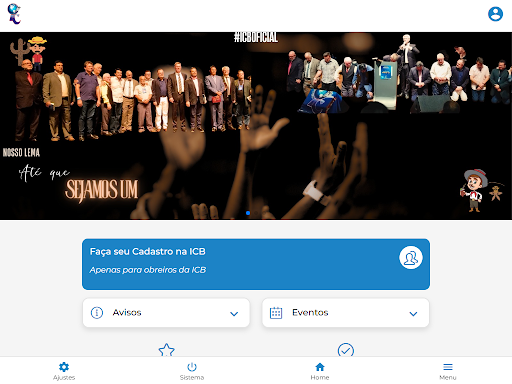Click the cadastro people icon
This screenshot has height=384, width=512.
(x=411, y=258)
